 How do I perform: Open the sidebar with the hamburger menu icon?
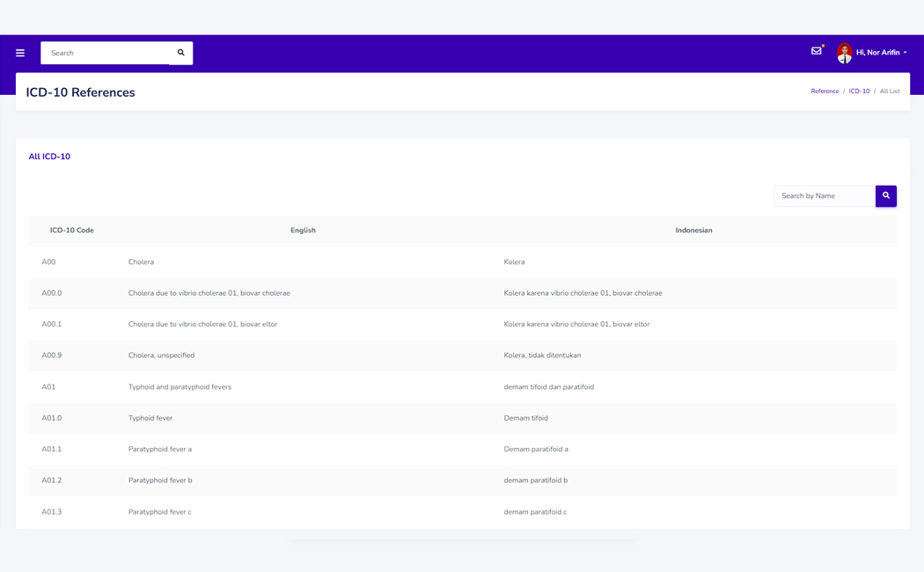(x=19, y=53)
